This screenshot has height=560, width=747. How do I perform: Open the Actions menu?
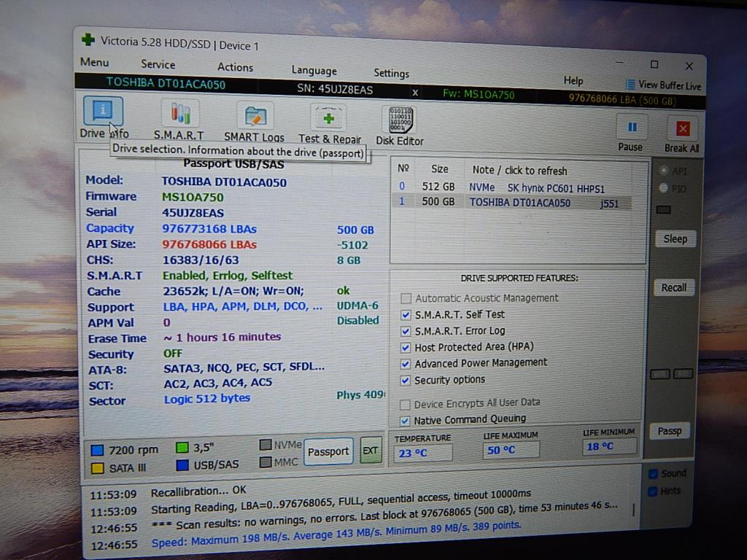coord(235,67)
